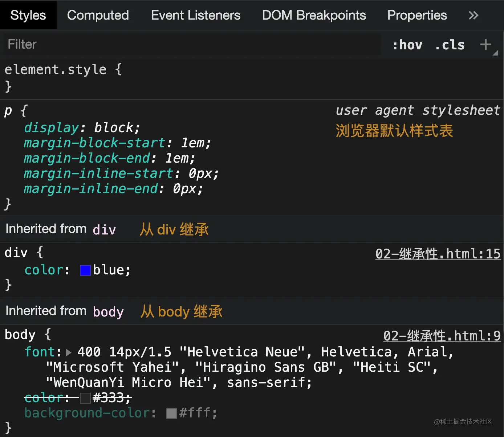
Task: Go to the Properties tab
Action: pyautogui.click(x=417, y=15)
